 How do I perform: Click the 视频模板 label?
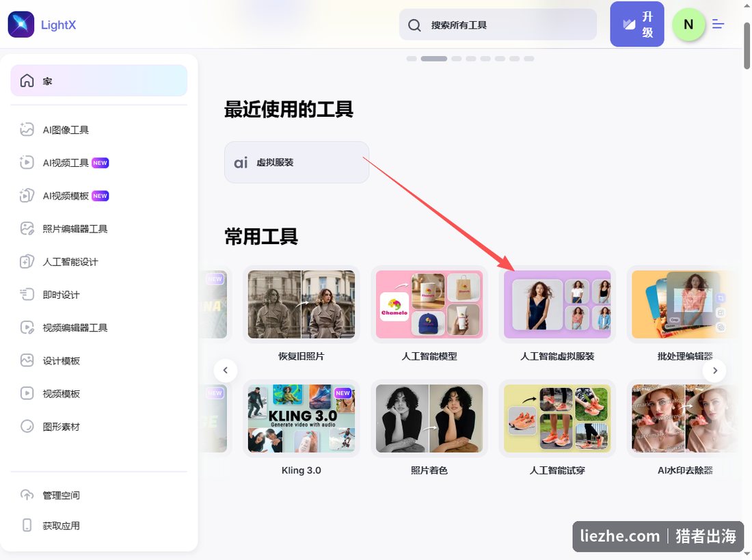coord(61,394)
